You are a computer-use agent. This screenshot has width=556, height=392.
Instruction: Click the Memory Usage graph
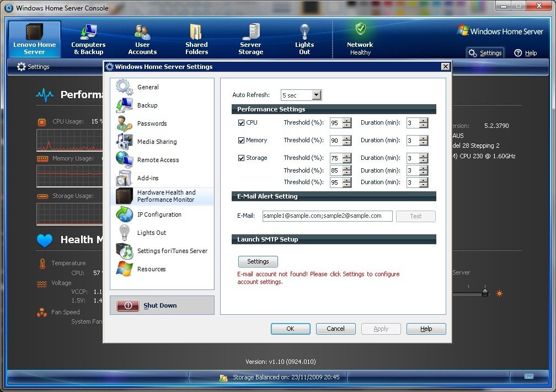pyautogui.click(x=69, y=175)
